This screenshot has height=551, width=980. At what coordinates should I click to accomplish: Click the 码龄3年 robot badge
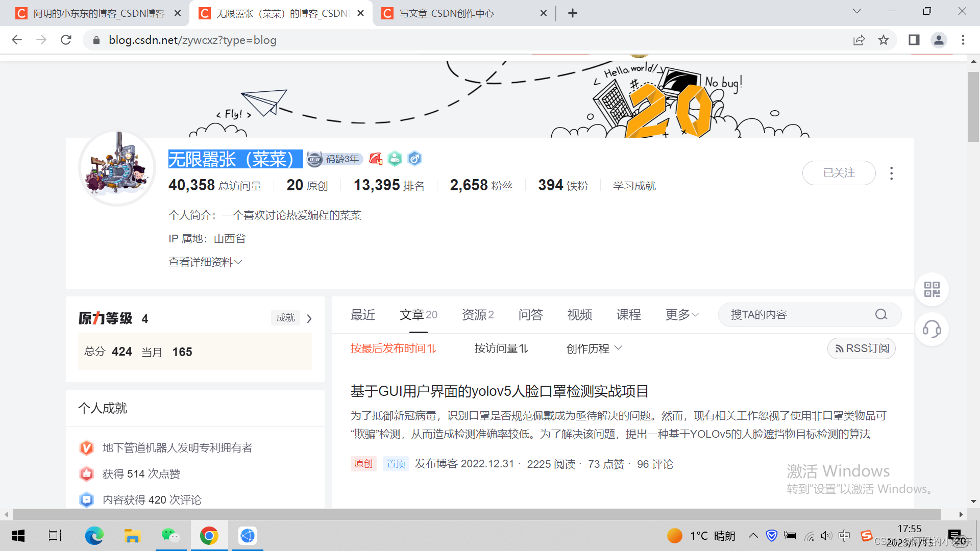tap(334, 159)
